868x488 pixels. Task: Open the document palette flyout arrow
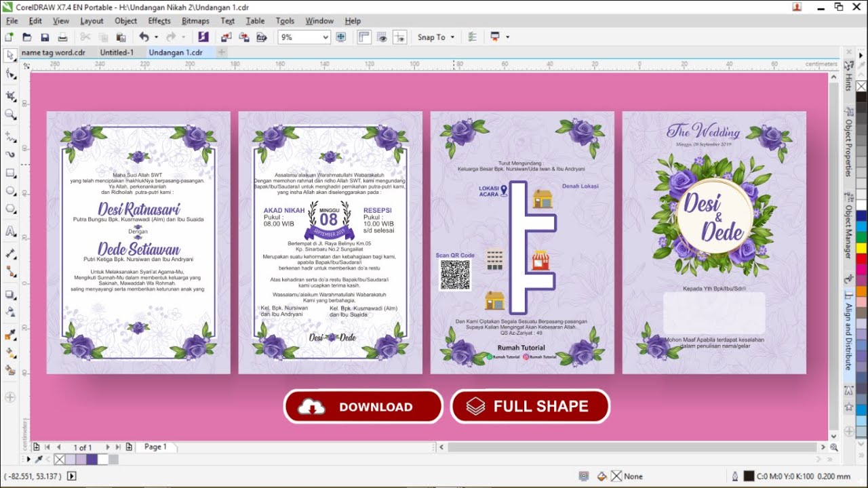(28, 460)
